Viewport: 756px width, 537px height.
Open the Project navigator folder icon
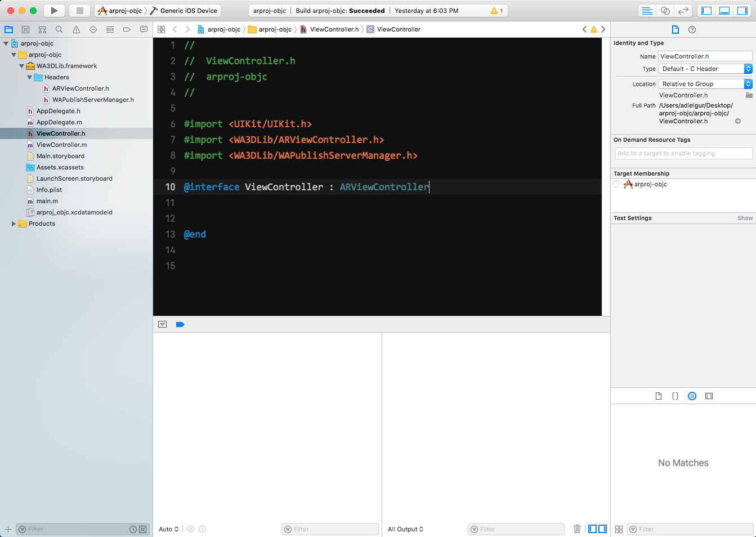9,29
